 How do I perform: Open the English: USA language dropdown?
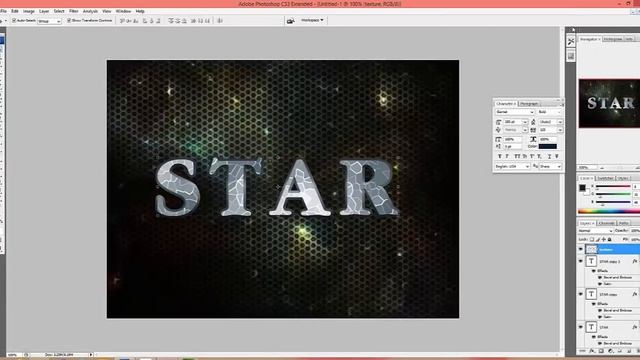click(512, 167)
